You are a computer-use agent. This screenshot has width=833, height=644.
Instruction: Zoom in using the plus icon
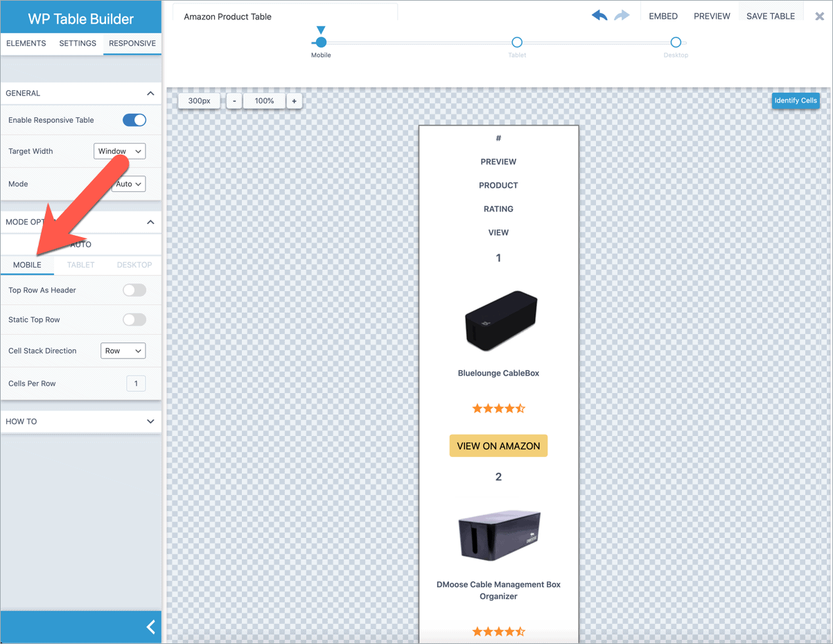[x=294, y=101]
